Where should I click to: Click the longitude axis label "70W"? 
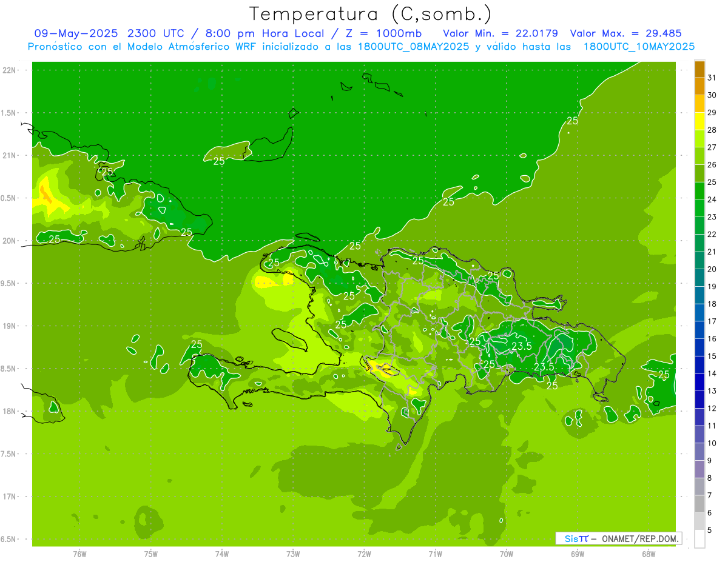point(506,554)
